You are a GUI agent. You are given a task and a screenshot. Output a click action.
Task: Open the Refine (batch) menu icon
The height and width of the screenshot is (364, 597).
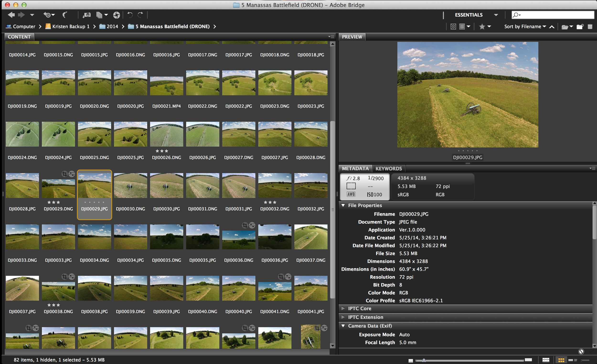(x=102, y=15)
